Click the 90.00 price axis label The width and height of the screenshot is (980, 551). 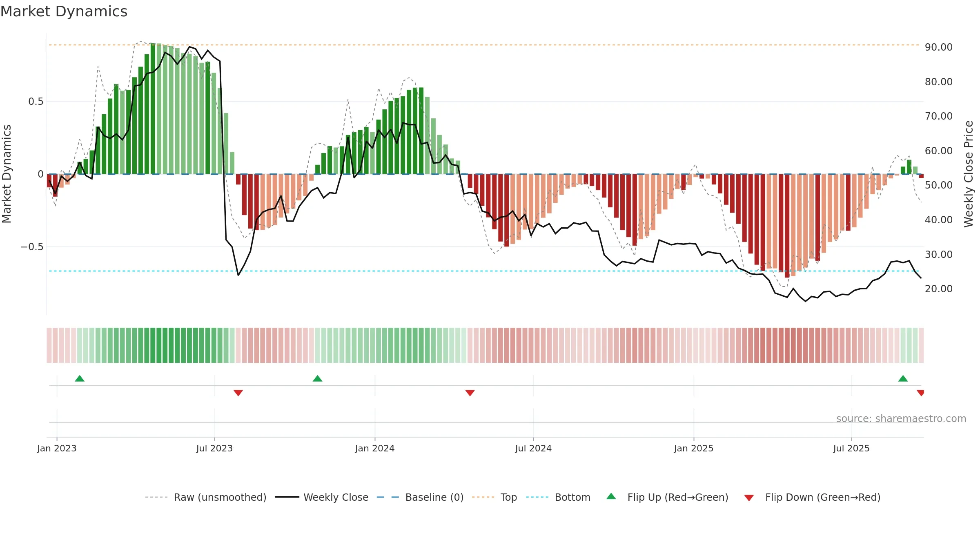pyautogui.click(x=939, y=47)
